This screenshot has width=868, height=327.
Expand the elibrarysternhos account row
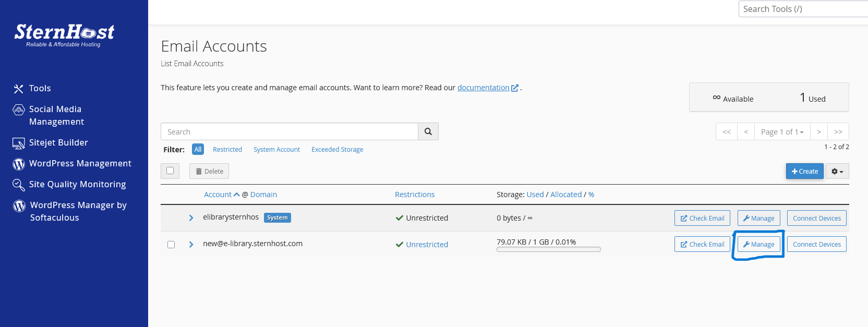[191, 218]
